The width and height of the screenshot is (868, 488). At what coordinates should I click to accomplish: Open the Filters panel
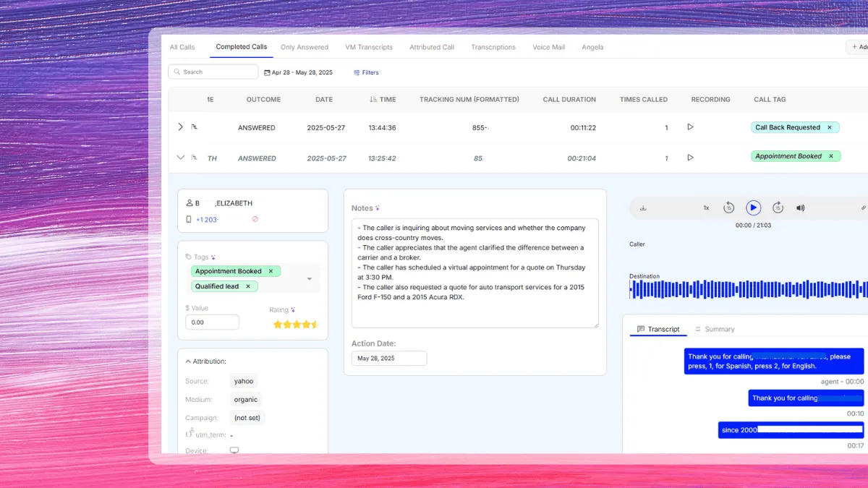point(366,72)
